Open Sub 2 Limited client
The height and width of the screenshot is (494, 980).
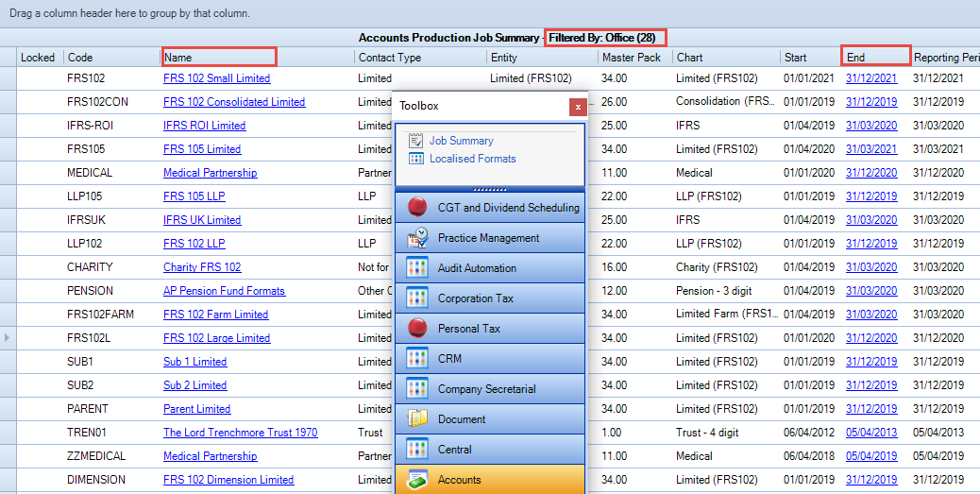click(x=195, y=385)
